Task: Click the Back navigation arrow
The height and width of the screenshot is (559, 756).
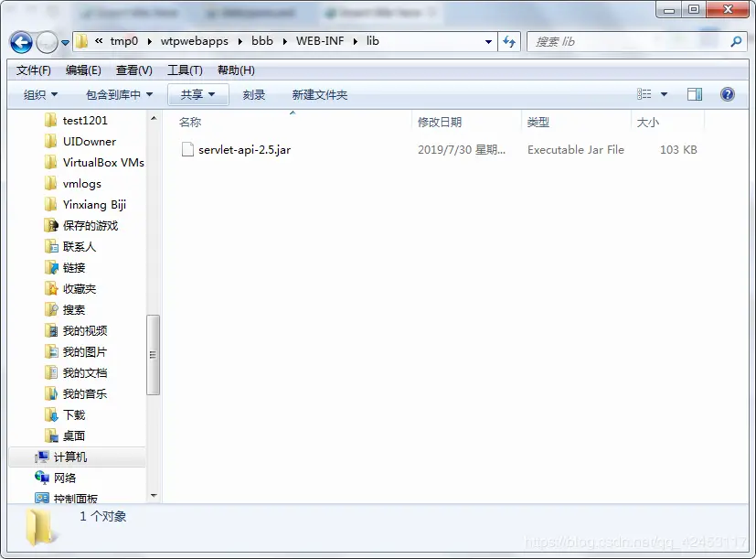Action: (20, 41)
